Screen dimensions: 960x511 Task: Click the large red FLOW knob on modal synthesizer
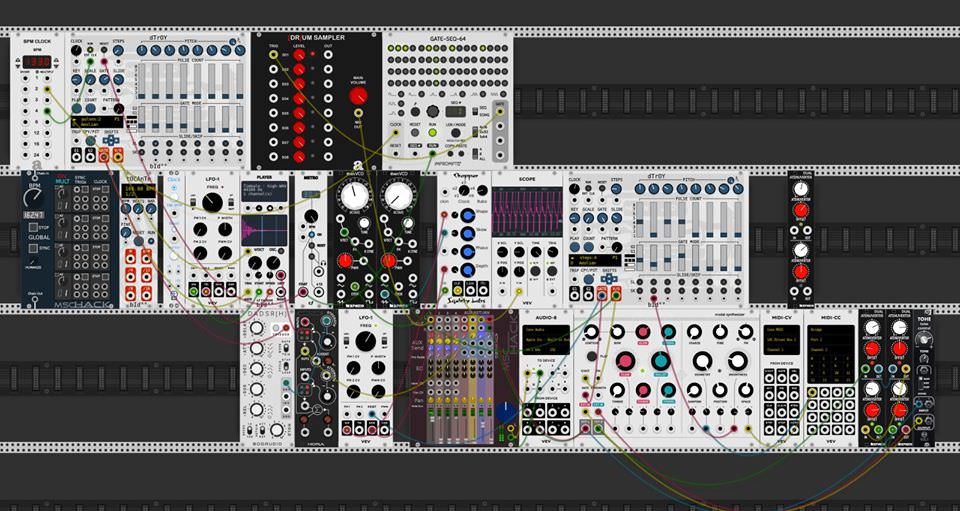[x=625, y=361]
